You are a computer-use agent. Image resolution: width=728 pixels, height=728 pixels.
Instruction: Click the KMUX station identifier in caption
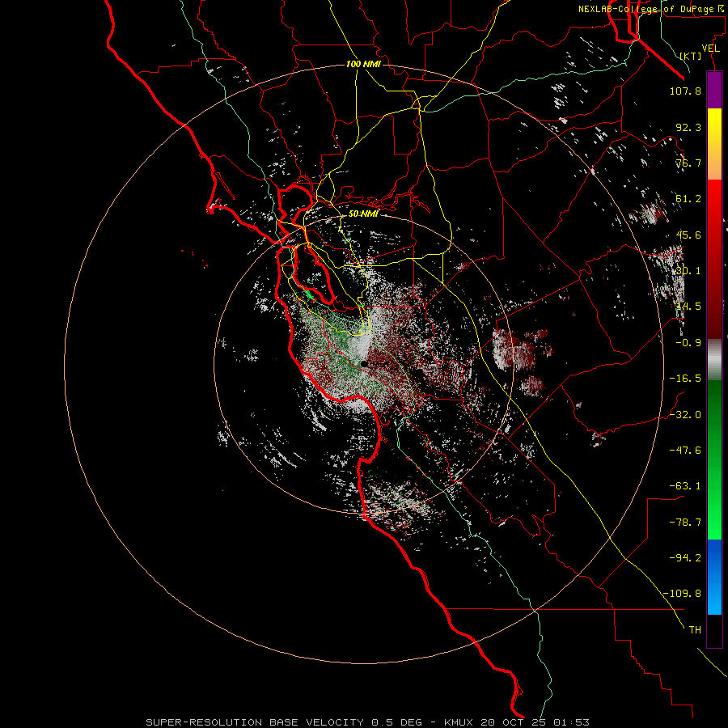click(x=459, y=722)
